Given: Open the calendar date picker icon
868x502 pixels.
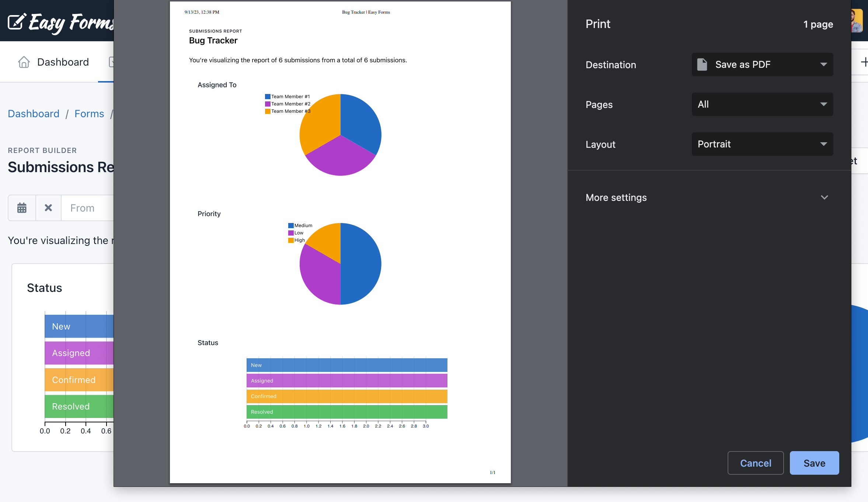Looking at the screenshot, I should (21, 208).
